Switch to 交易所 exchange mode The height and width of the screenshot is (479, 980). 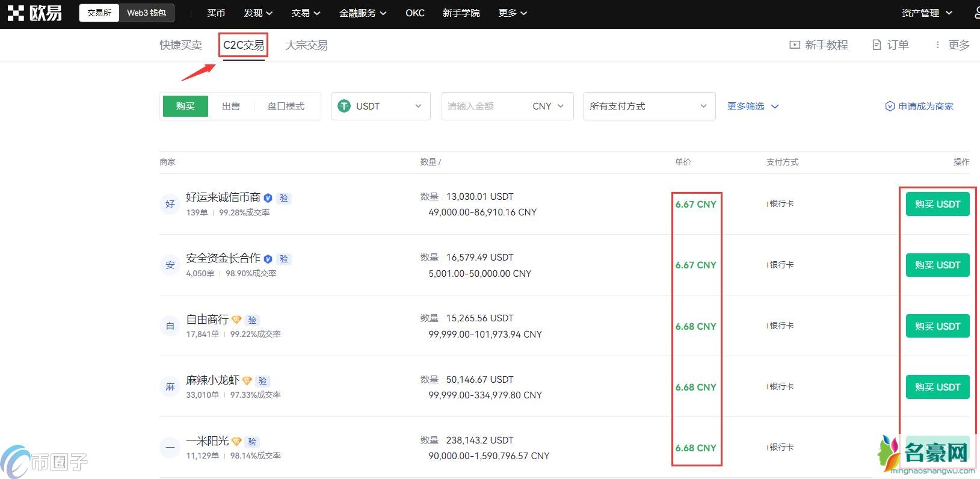(99, 13)
